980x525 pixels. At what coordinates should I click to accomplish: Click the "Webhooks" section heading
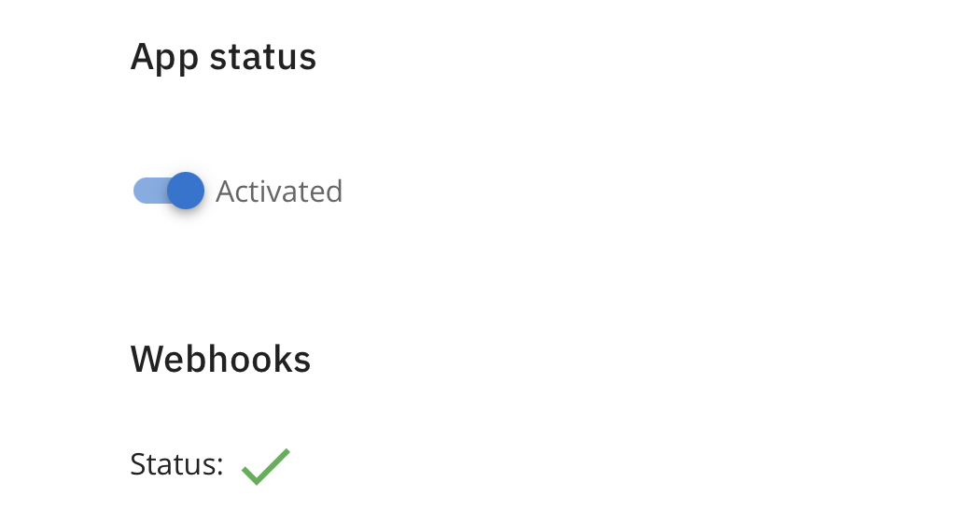click(220, 359)
